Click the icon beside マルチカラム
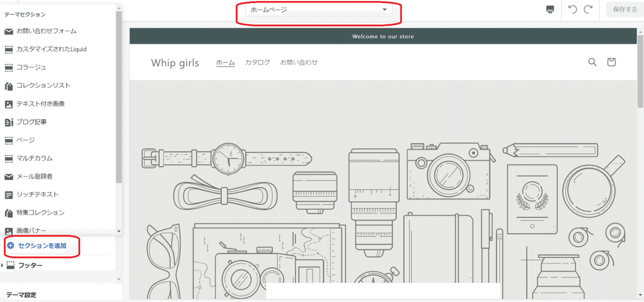 click(9, 159)
